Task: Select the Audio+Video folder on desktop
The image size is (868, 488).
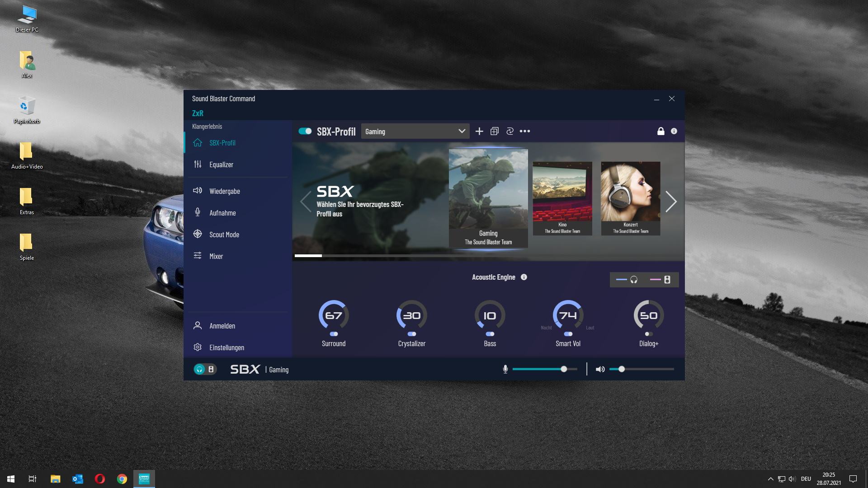Action: pyautogui.click(x=27, y=155)
